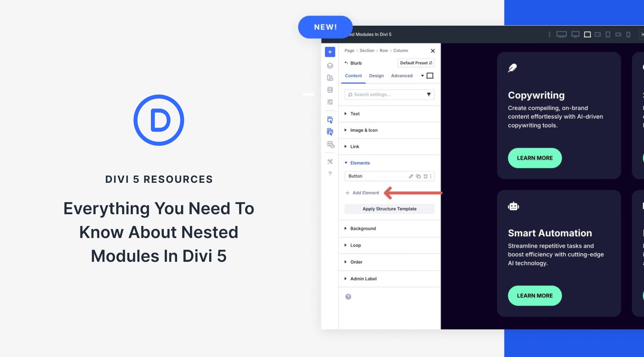Open the Layers panel icon in the sidebar
Image resolution: width=644 pixels, height=357 pixels.
pyautogui.click(x=330, y=66)
